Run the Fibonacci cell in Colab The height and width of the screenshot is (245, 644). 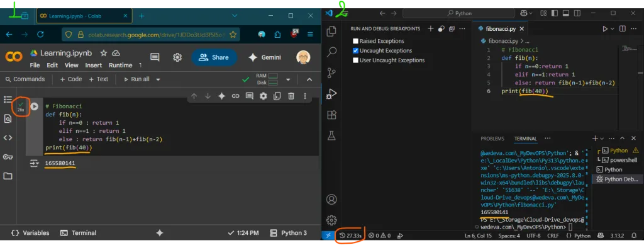pos(35,106)
